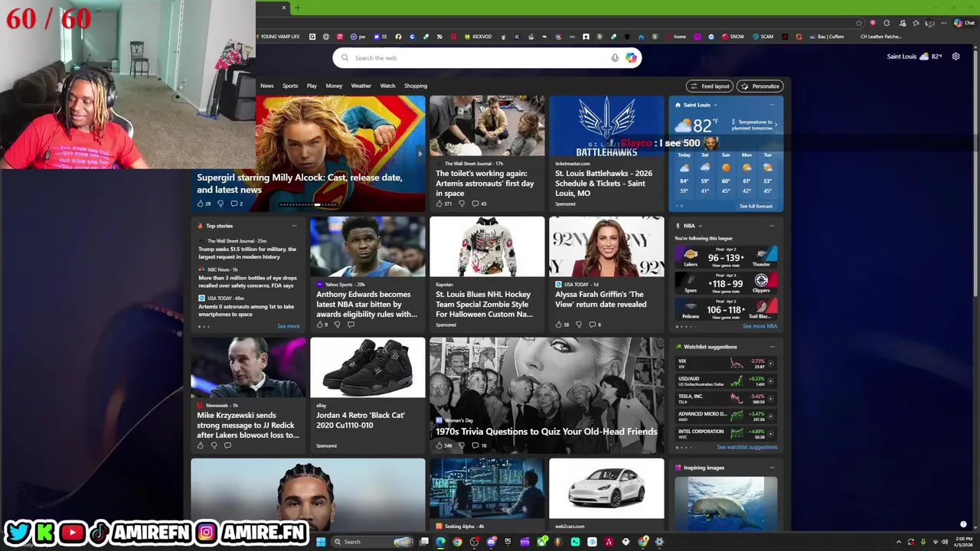Click See more under Top stories
Viewport: 980px width, 551px height.
coord(289,326)
